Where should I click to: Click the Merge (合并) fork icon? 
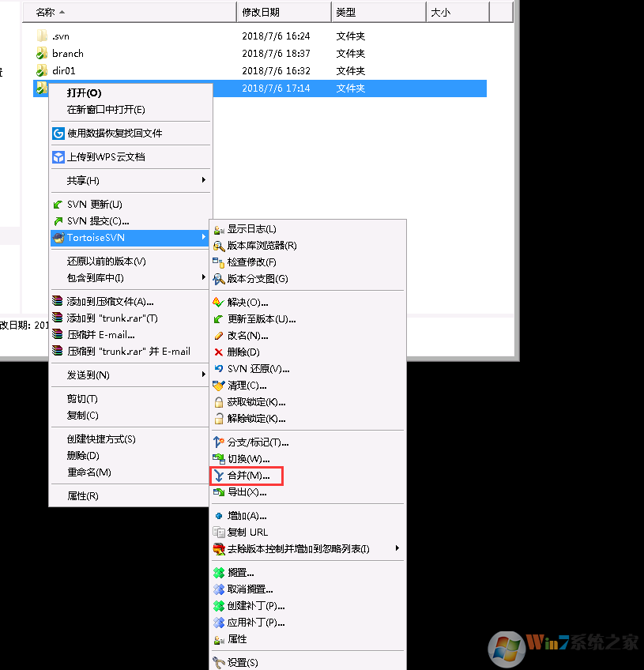pyautogui.click(x=219, y=476)
